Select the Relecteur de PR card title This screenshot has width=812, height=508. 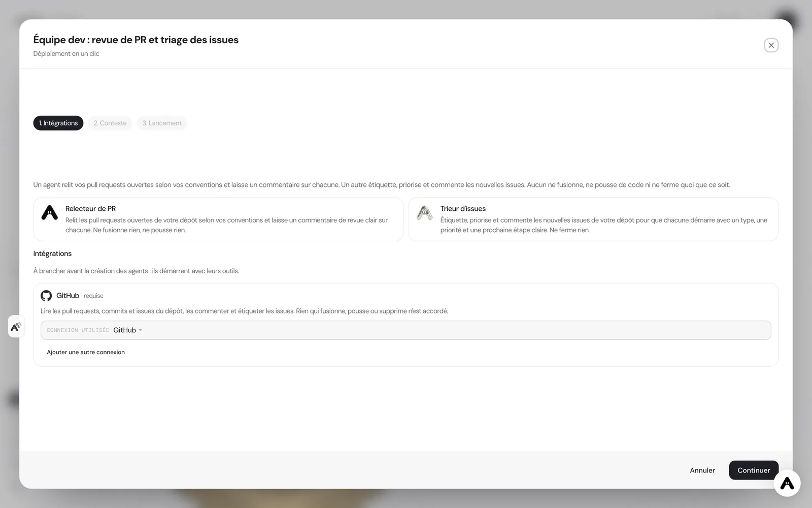point(90,209)
